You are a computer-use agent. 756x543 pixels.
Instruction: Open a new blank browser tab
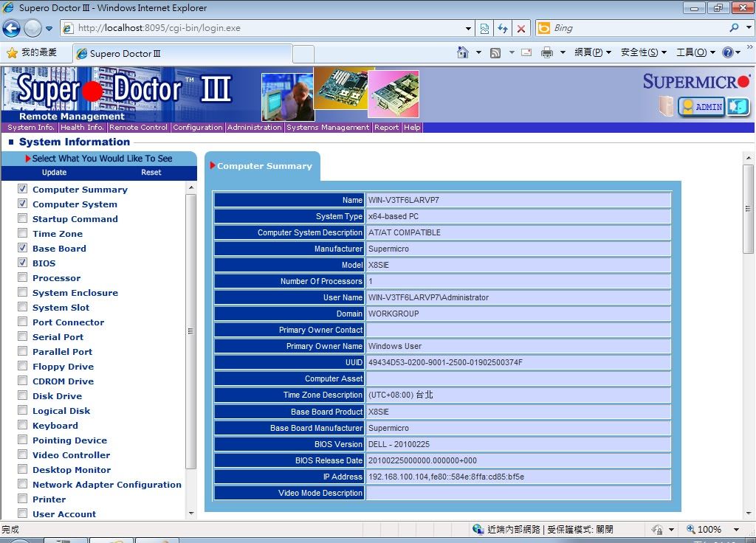(x=303, y=54)
